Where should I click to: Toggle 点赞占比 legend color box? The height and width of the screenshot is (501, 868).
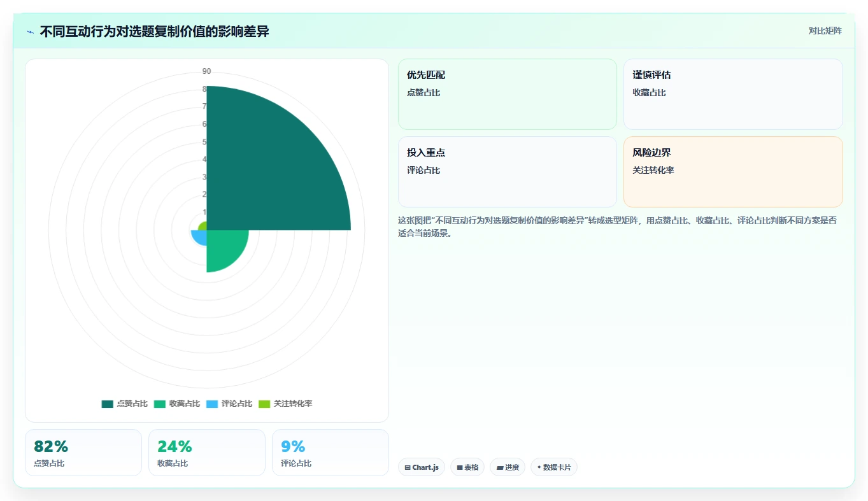(107, 404)
